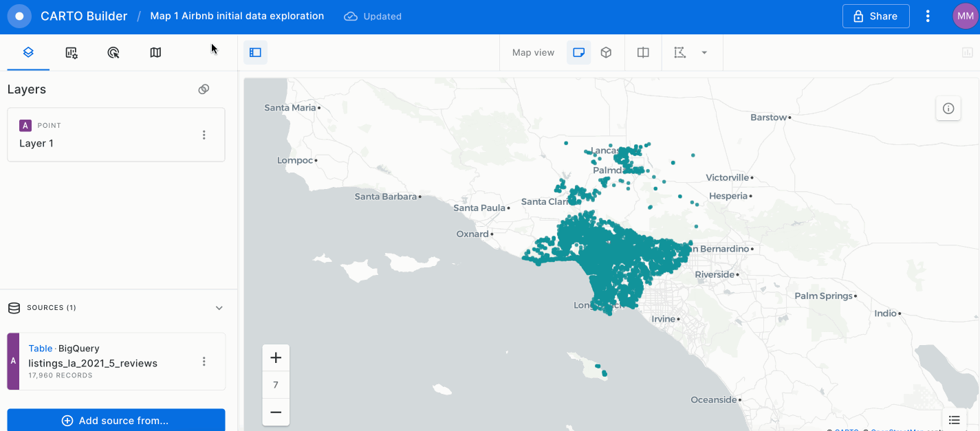This screenshot has height=431, width=980.
Task: Open the MM user avatar menu
Action: (x=964, y=16)
